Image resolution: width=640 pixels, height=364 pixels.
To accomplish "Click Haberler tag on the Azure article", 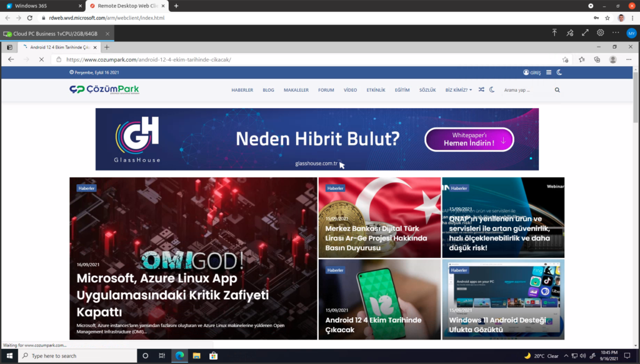I will (86, 189).
